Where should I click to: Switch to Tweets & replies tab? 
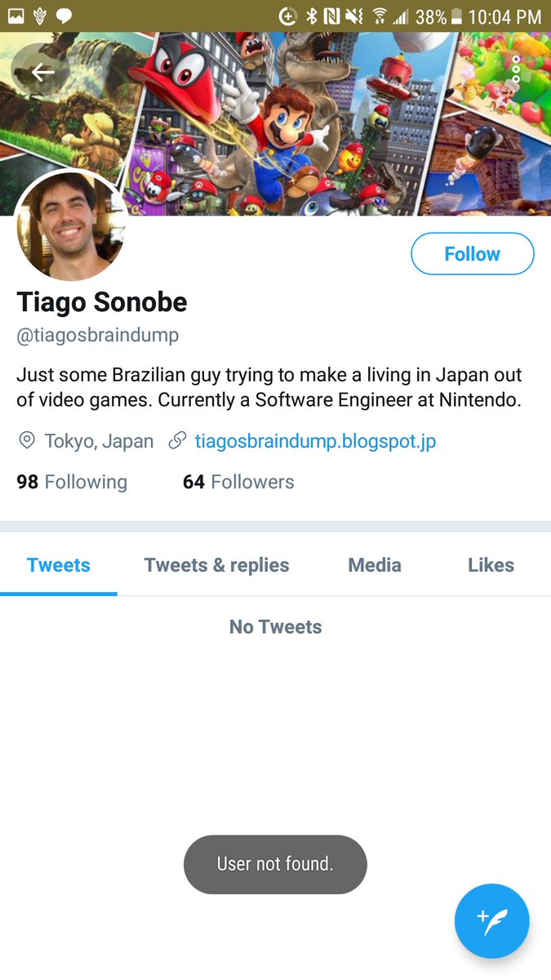pyautogui.click(x=216, y=565)
